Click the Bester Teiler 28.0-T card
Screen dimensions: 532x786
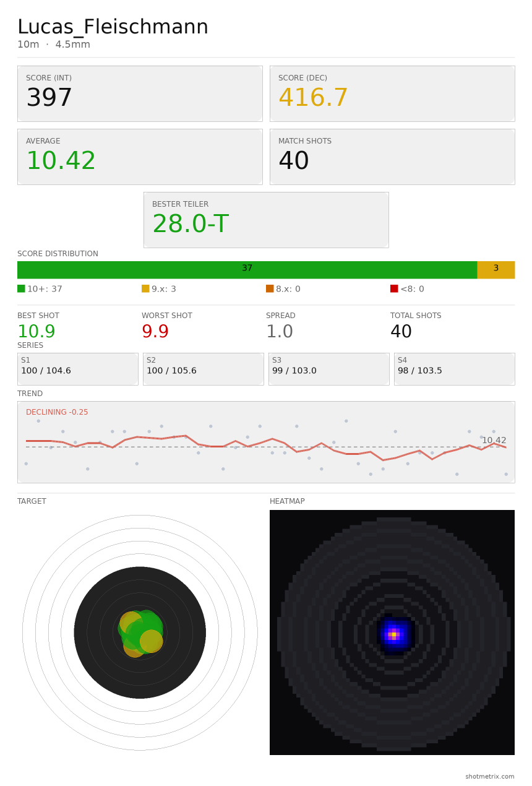click(266, 220)
